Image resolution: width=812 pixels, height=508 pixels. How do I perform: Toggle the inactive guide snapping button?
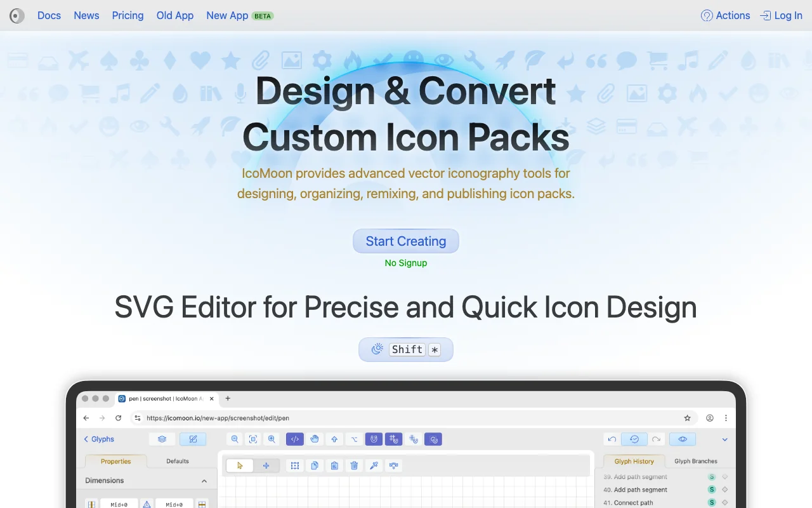(x=414, y=439)
